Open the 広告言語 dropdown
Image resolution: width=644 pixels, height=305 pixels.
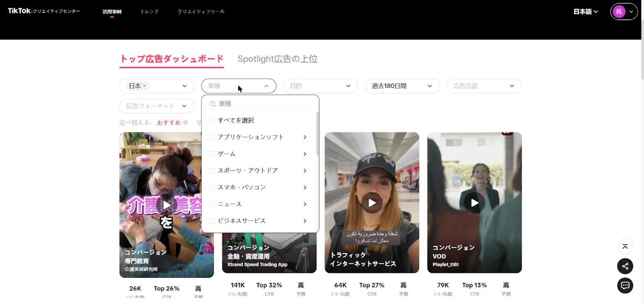484,86
